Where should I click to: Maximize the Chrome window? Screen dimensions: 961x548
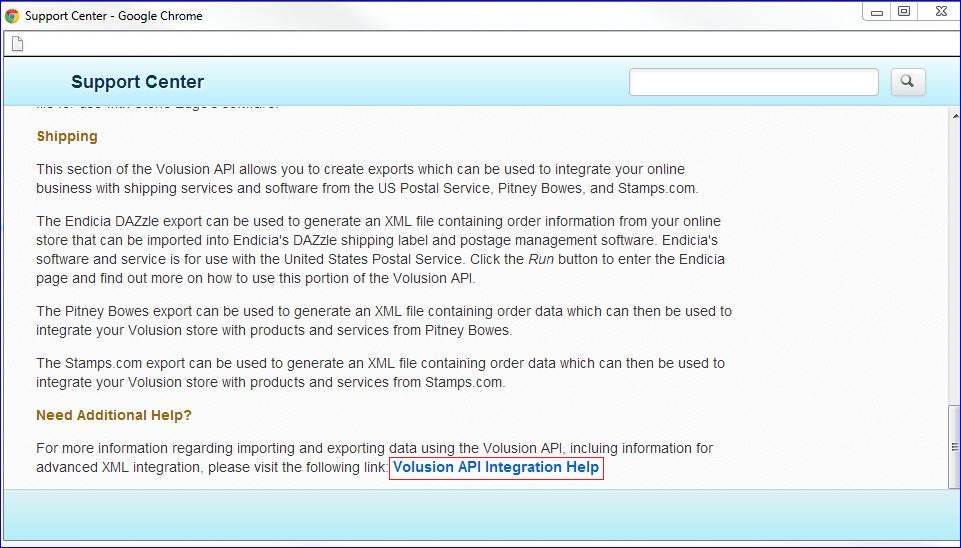coord(904,12)
